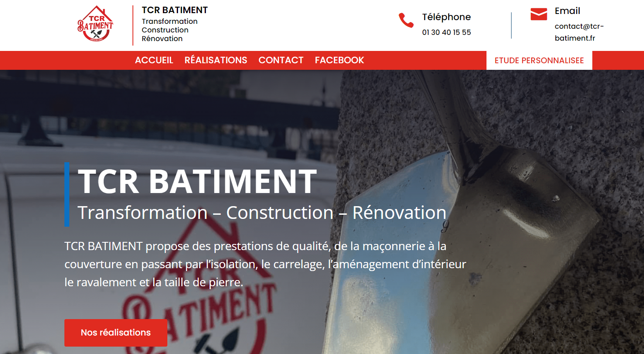Click the Email heading
This screenshot has height=354, width=644.
pyautogui.click(x=567, y=11)
